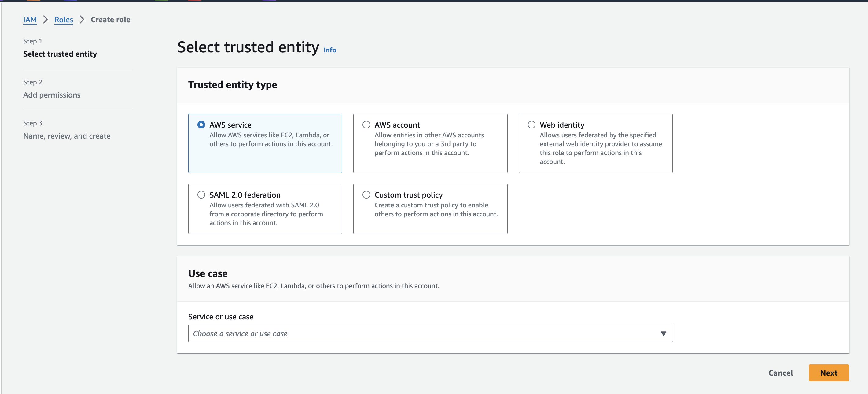Viewport: 868px width, 394px height.
Task: Click the AWS account card description text
Action: tap(429, 144)
